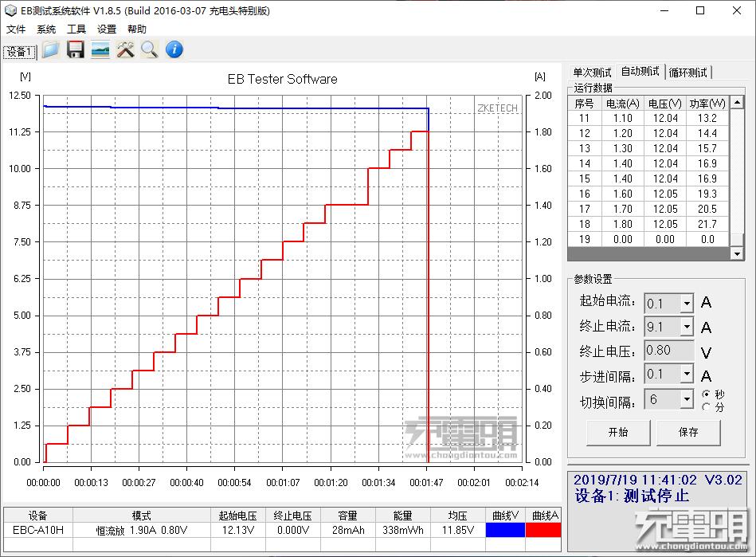
Task: Open the 系统 menu
Action: point(45,29)
